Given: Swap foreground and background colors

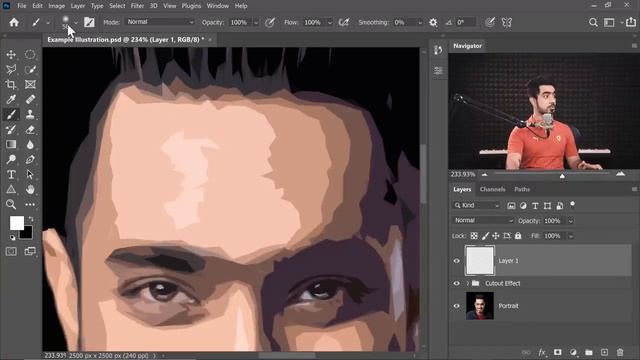Looking at the screenshot, I should pyautogui.click(x=31, y=219).
